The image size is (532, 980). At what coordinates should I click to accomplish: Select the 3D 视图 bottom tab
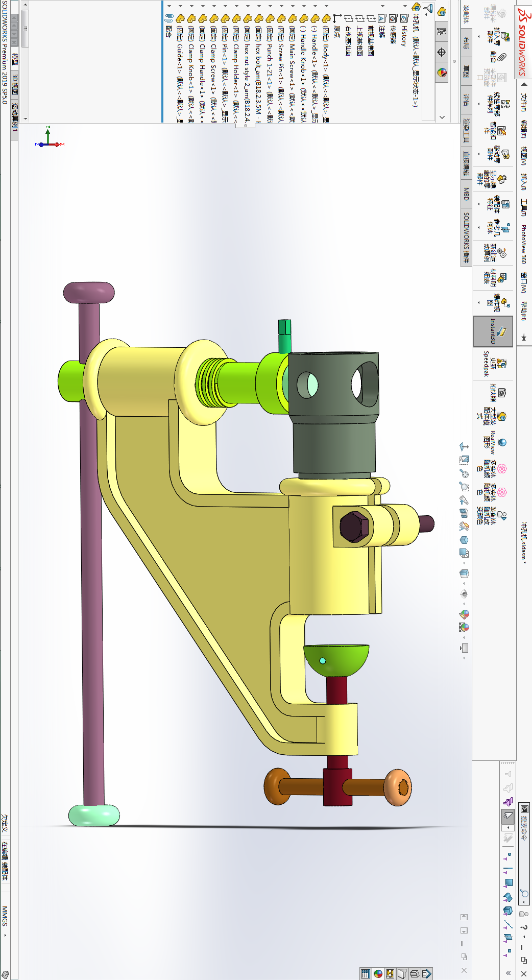[x=15, y=85]
